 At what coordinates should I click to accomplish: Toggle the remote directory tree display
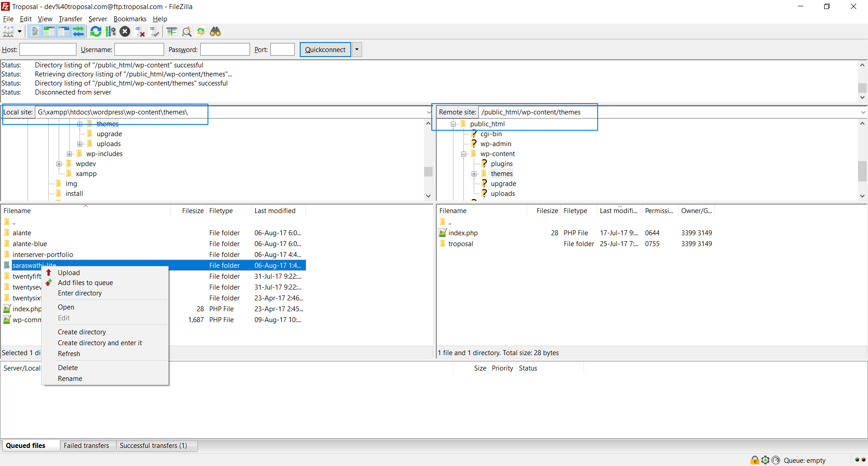[x=64, y=31]
